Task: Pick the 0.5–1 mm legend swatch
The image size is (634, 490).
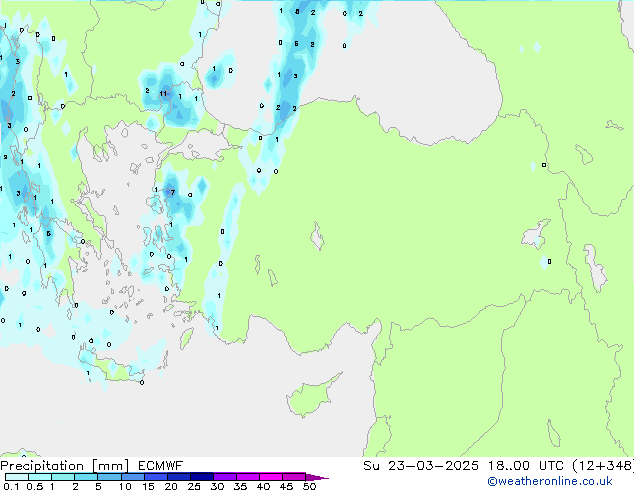Action: pos(40,477)
